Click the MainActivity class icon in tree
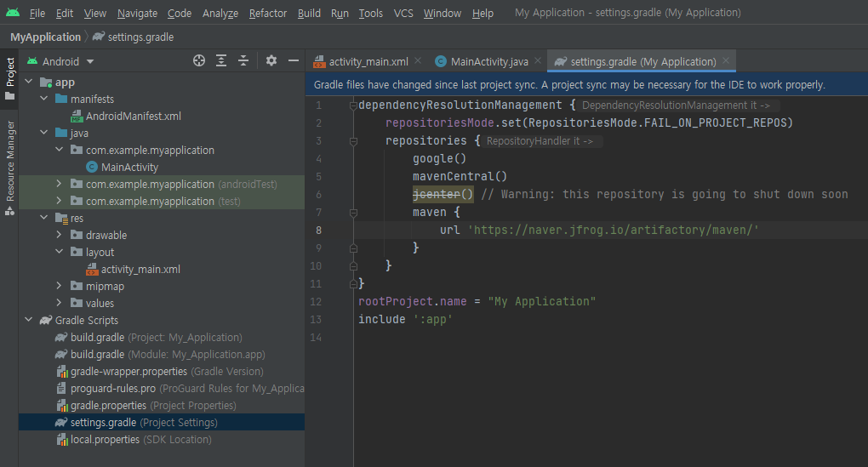Image resolution: width=868 pixels, height=467 pixels. tap(93, 167)
